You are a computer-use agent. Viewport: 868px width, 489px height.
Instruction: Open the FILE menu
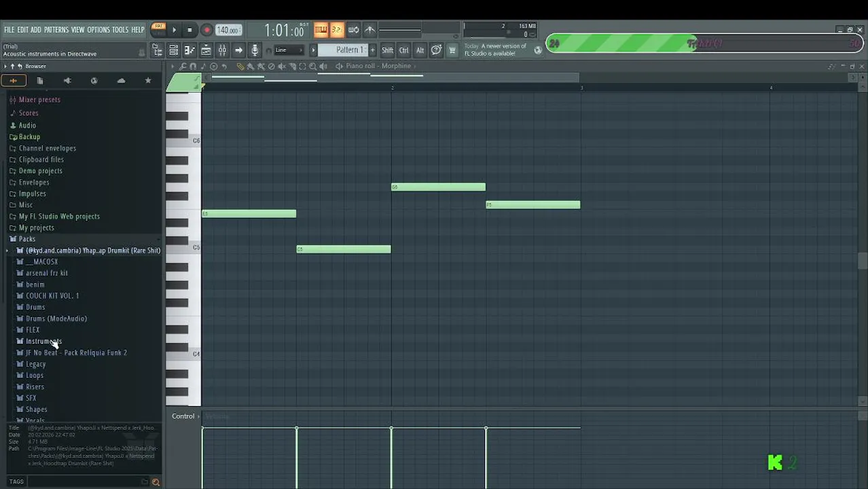[9, 30]
